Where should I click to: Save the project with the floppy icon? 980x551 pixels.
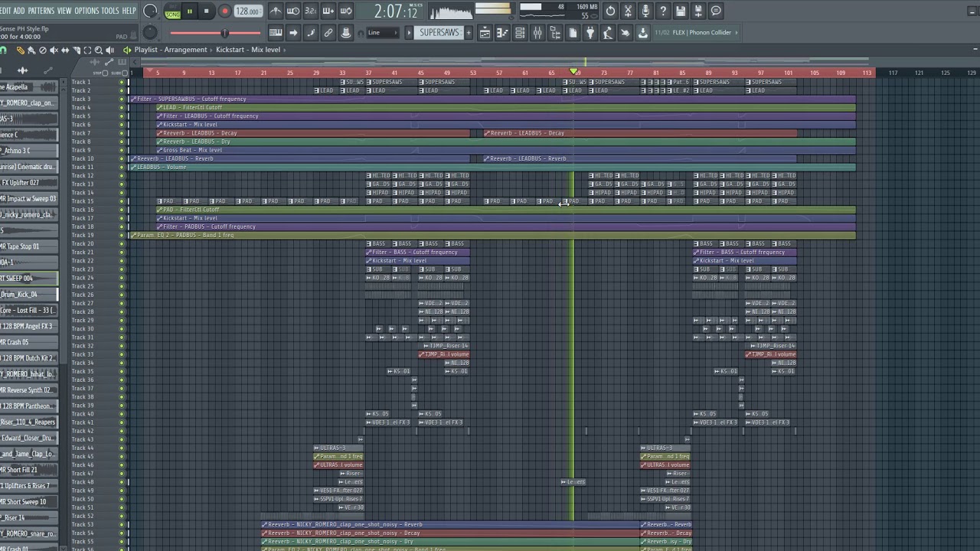pos(681,11)
